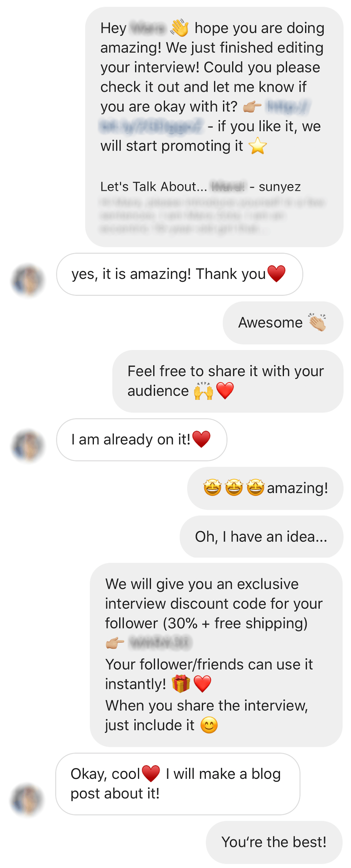Screen dimensions: 351x868
Task: Click the gift box emoji after 'instantly!'
Action: pos(181,684)
